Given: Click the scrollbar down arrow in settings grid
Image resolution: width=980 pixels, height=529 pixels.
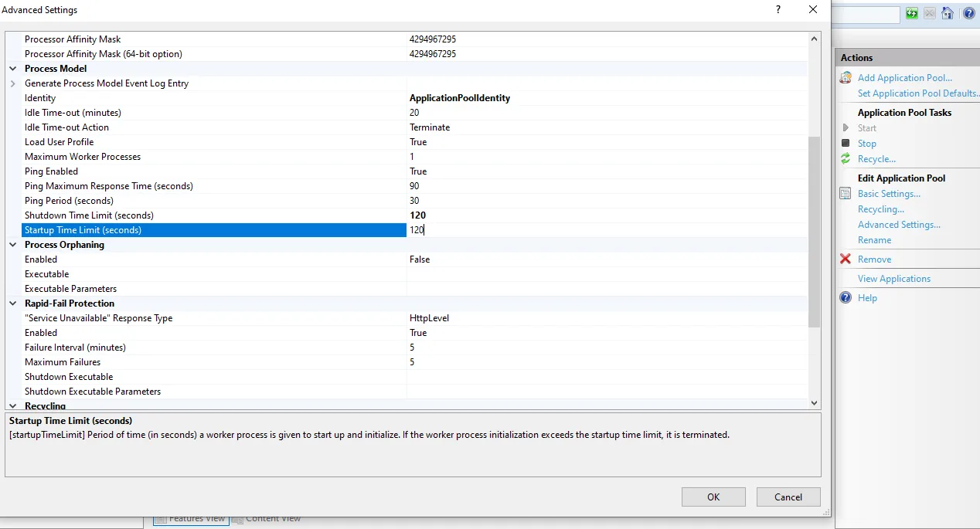Looking at the screenshot, I should [814, 402].
